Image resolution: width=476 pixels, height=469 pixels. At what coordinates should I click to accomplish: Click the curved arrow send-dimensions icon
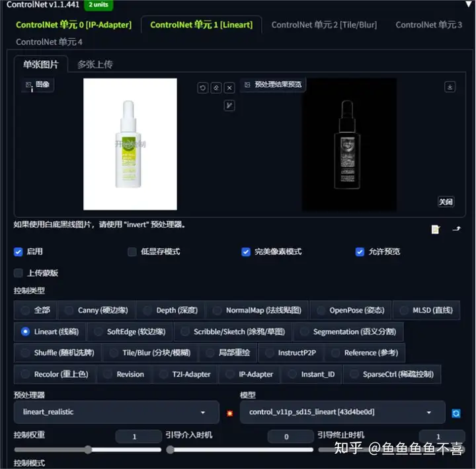457,229
